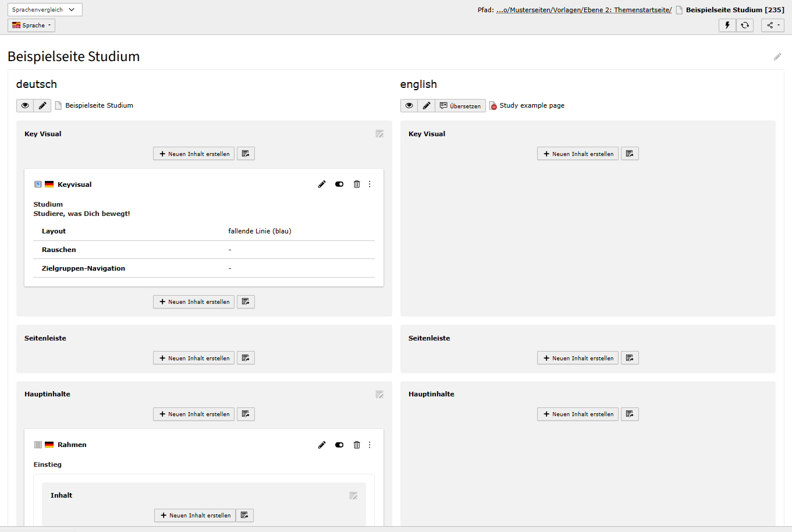Open more options menu for Keyvisual element
The height and width of the screenshot is (532, 792).
pos(370,184)
